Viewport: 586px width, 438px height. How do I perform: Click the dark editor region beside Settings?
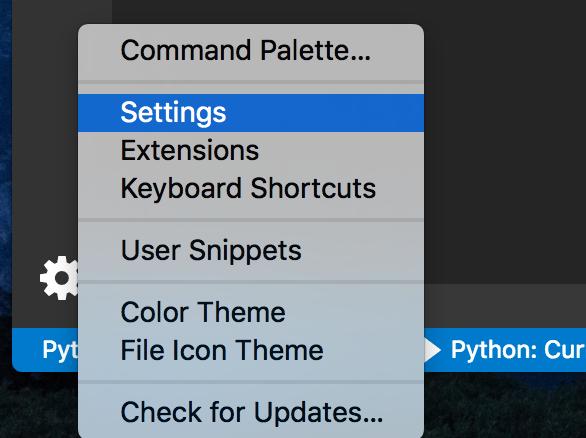(505, 113)
